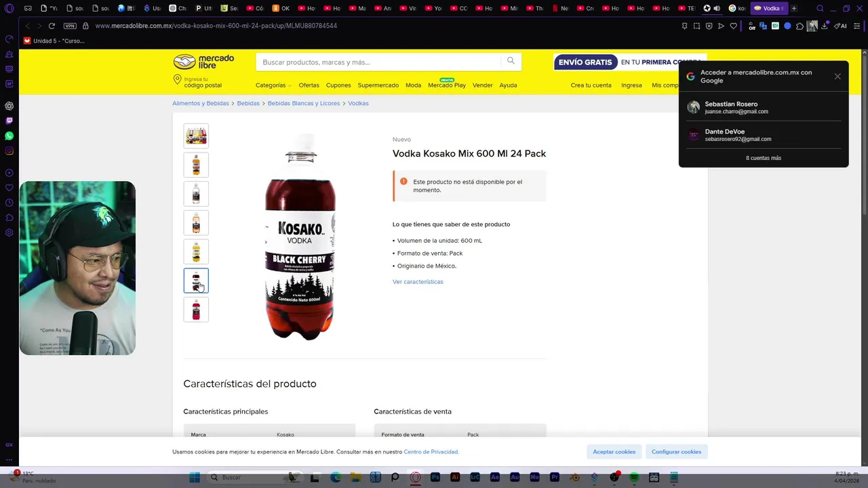868x488 pixels.
Task: Go back with the browser back arrow
Action: 27,26
